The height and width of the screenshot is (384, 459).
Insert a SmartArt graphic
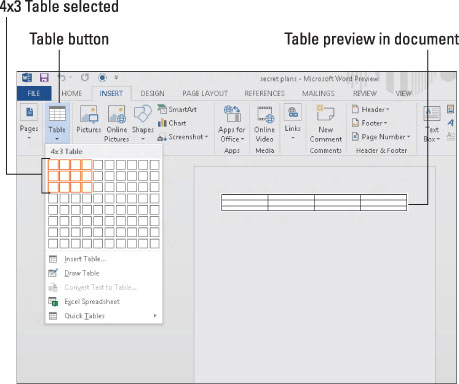point(177,109)
